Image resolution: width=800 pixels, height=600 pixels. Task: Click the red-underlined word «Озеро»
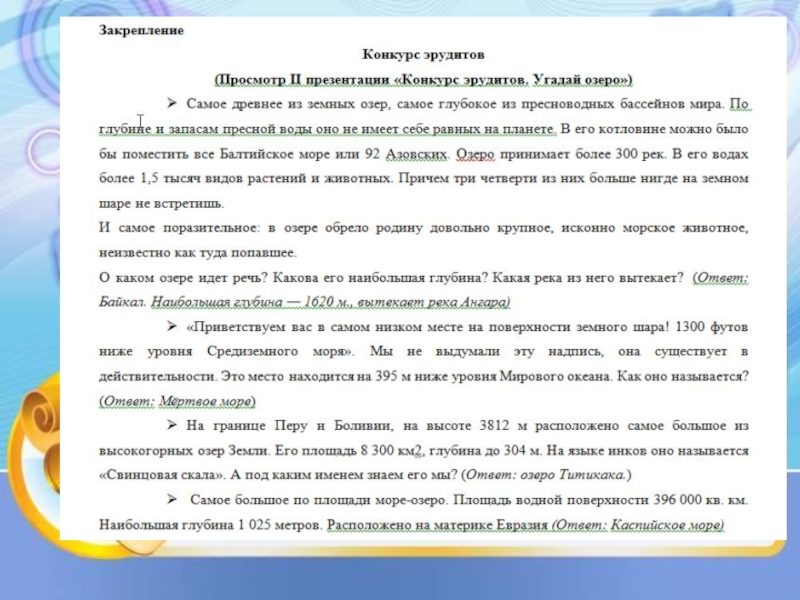pyautogui.click(x=476, y=154)
